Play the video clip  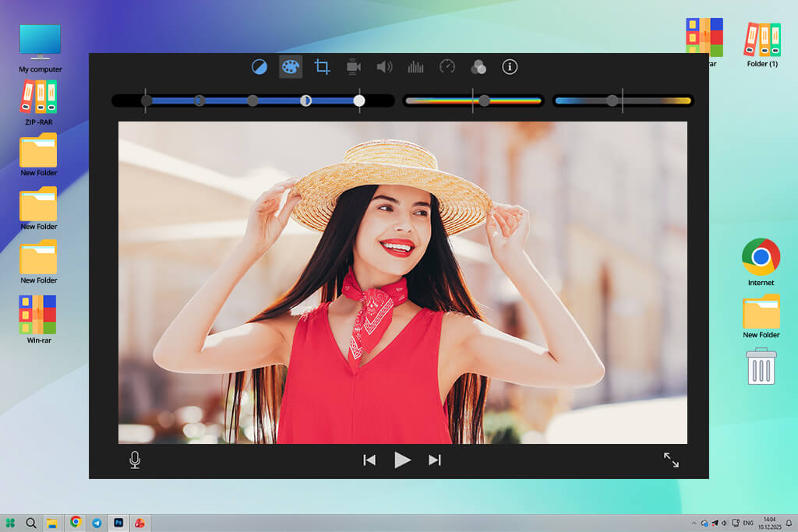click(x=402, y=460)
